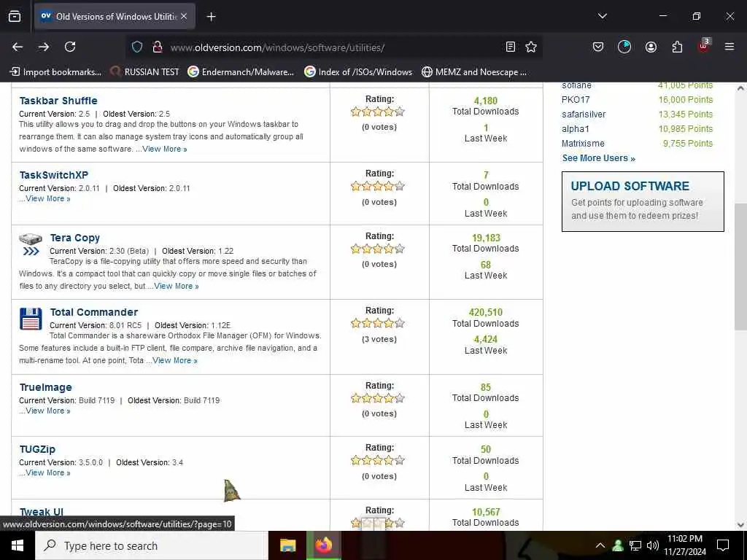747x560 pixels.
Task: Open the Total Commander title link
Action: (x=94, y=312)
